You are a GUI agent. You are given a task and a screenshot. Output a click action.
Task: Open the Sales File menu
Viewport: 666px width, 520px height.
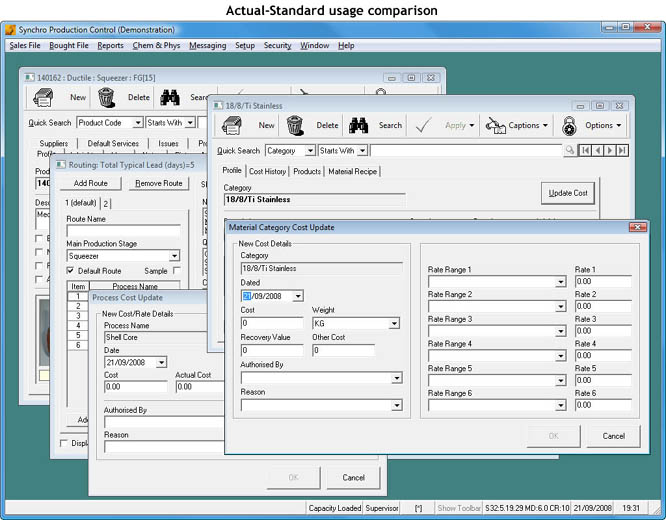tap(25, 45)
